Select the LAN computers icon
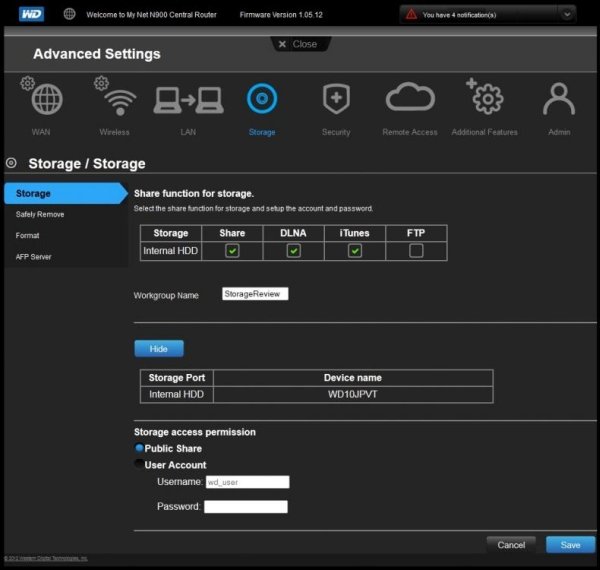This screenshot has width=600, height=570. [187, 101]
